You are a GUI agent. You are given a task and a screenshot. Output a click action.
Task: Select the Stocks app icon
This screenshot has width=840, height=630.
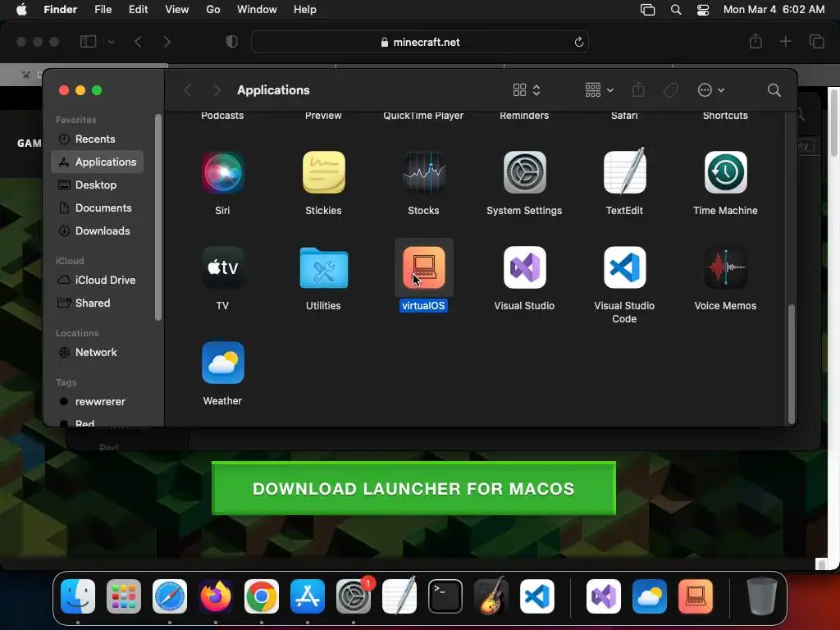[x=424, y=172]
